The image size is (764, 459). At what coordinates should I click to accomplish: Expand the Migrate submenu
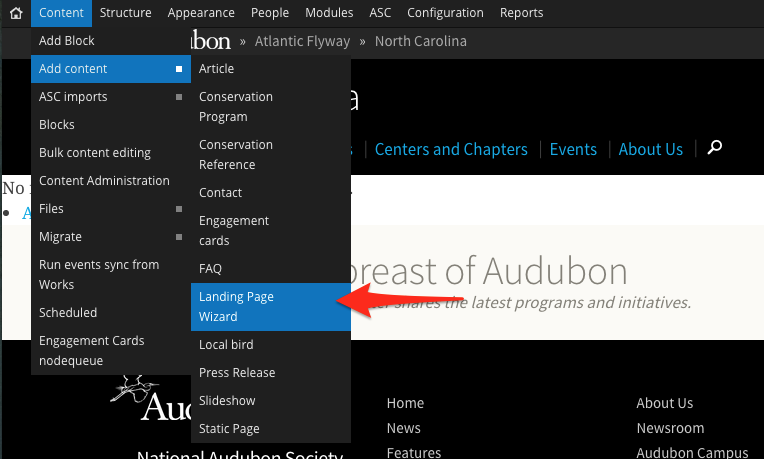(x=111, y=237)
